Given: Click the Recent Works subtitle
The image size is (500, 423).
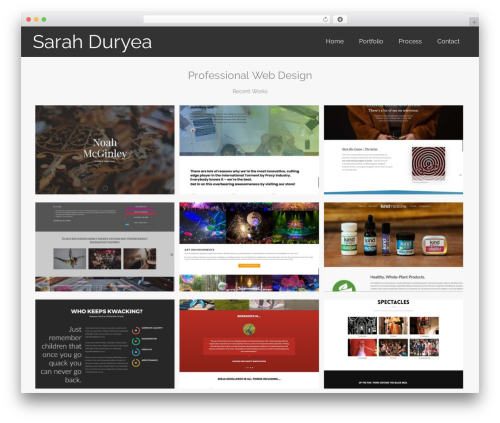Looking at the screenshot, I should 250,91.
